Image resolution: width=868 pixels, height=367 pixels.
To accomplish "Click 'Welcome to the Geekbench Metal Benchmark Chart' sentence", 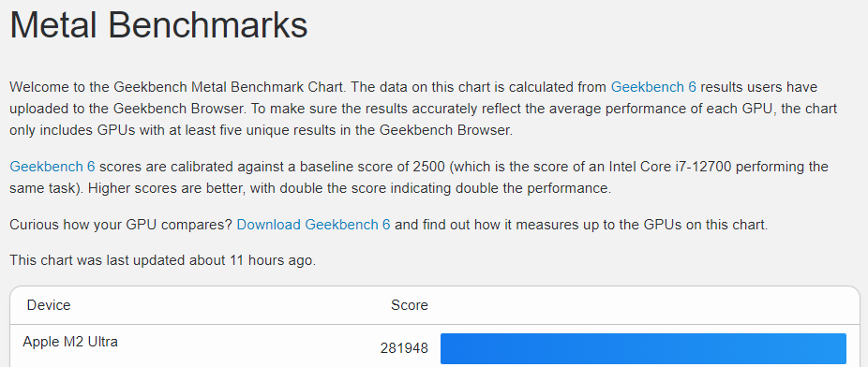I will click(x=178, y=87).
